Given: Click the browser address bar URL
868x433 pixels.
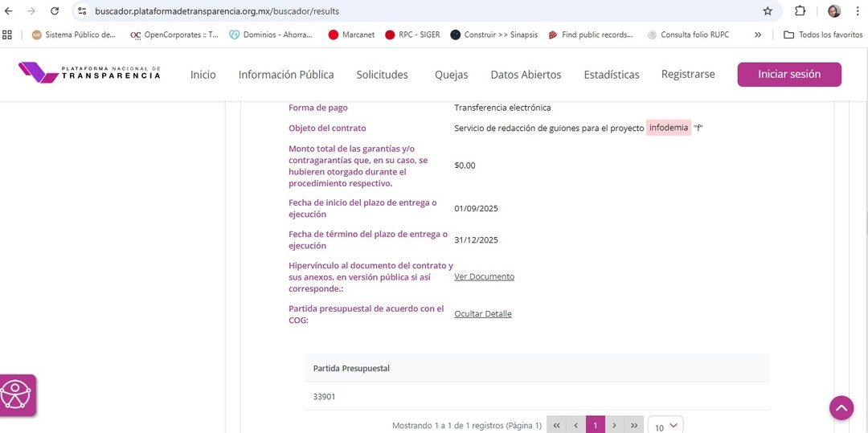Looking at the screenshot, I should coord(217,11).
